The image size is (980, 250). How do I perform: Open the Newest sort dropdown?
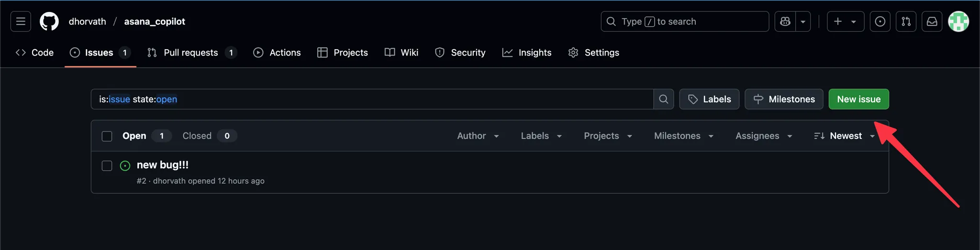845,136
